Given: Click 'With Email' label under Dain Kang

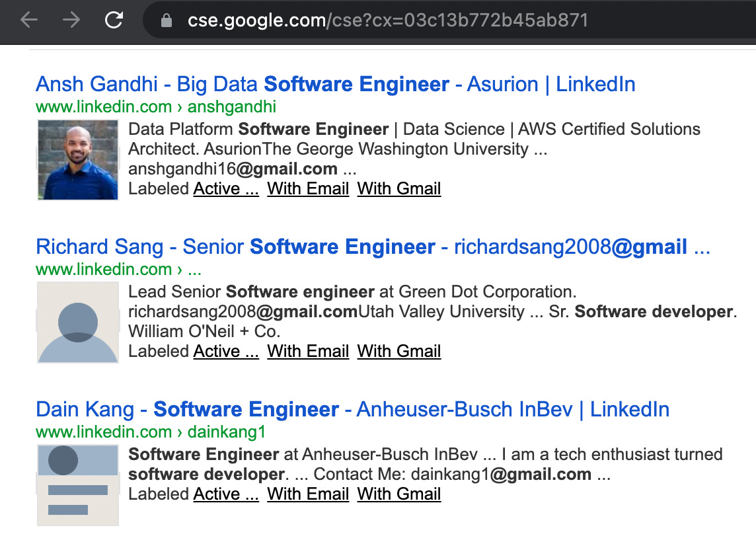Looking at the screenshot, I should click(x=307, y=494).
